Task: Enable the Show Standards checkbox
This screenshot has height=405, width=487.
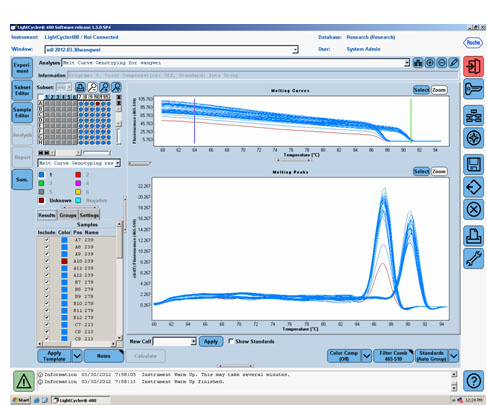Action: pyautogui.click(x=231, y=341)
